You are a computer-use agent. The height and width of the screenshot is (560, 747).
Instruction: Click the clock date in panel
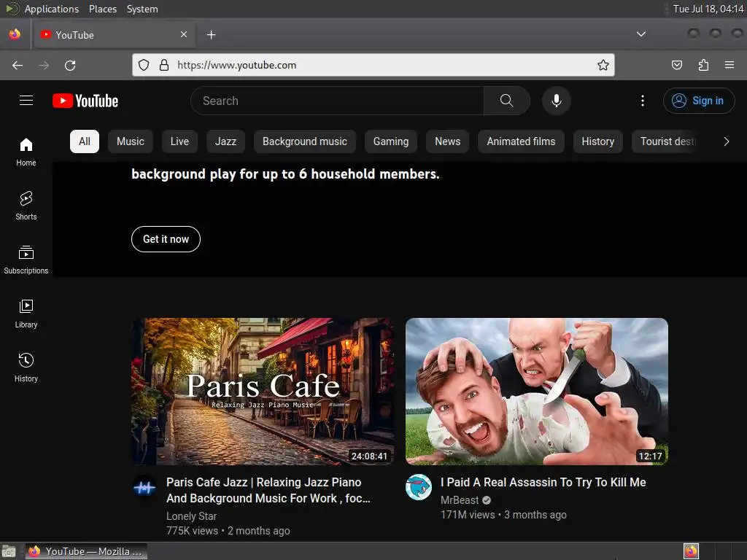coord(708,9)
